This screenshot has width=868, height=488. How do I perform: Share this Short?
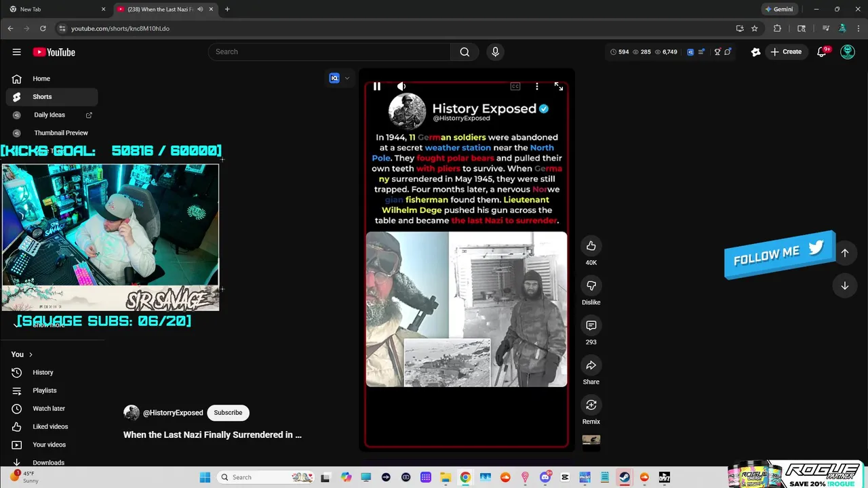coord(591,365)
